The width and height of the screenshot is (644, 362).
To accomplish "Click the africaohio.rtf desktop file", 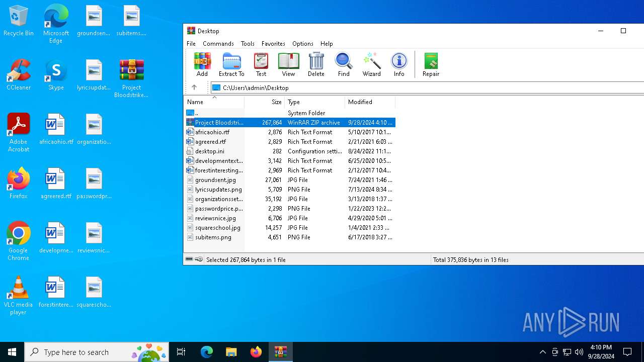I will click(56, 129).
